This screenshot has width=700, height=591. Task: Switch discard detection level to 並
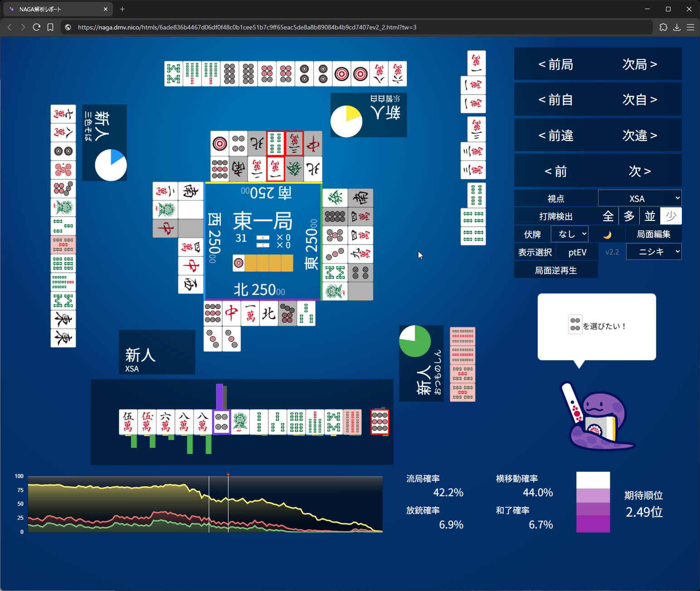(x=650, y=216)
